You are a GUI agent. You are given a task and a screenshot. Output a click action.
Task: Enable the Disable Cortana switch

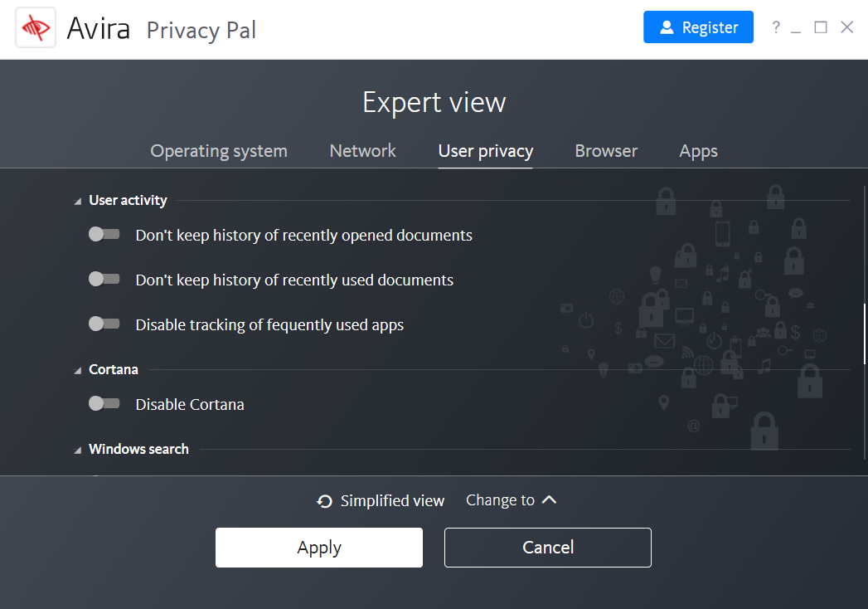tap(104, 403)
